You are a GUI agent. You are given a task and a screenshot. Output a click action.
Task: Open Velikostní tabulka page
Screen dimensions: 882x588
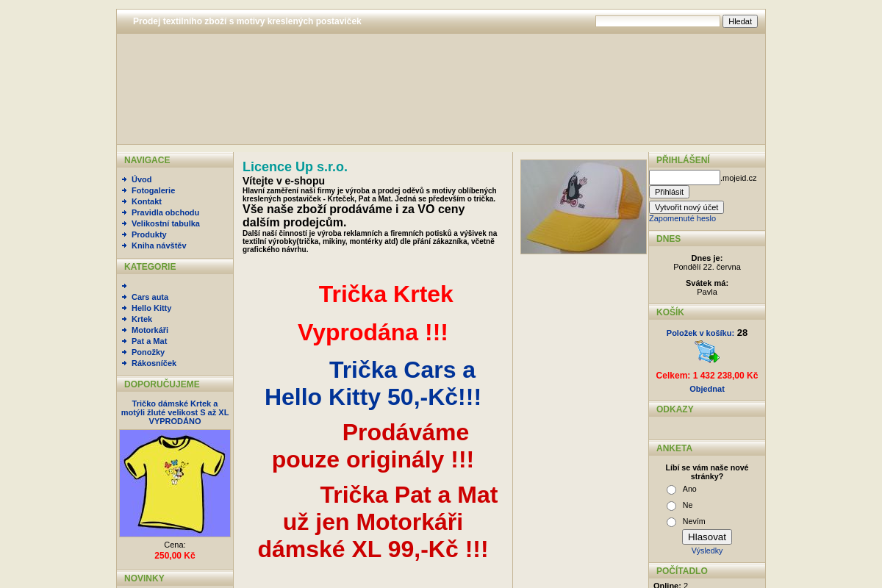[165, 223]
